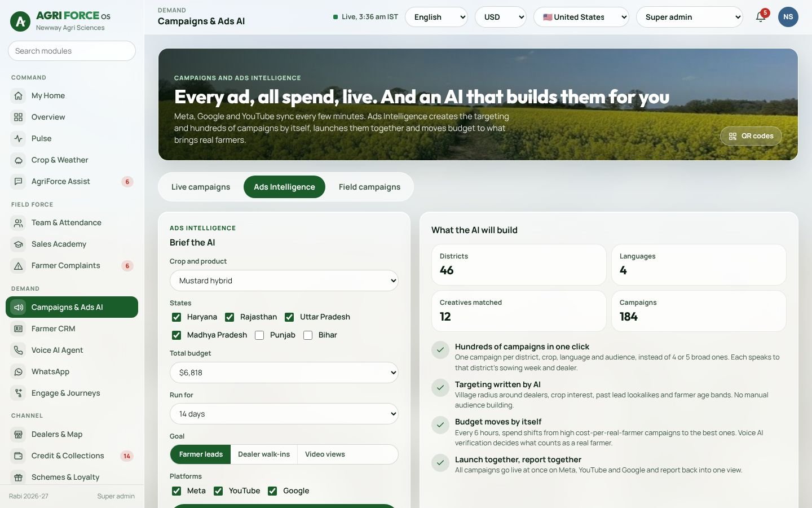Switch to Live campaigns tab
812x508 pixels.
point(201,187)
